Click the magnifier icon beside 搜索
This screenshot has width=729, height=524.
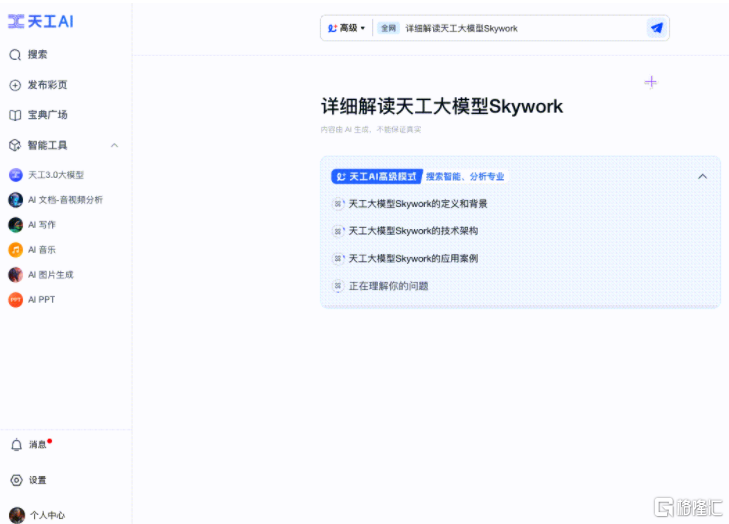pyautogui.click(x=15, y=55)
